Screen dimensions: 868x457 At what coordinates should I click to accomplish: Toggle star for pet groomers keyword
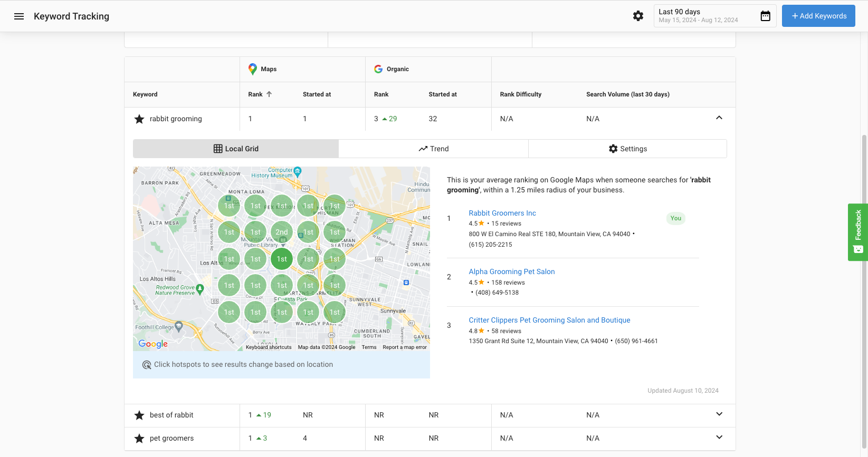tap(139, 439)
